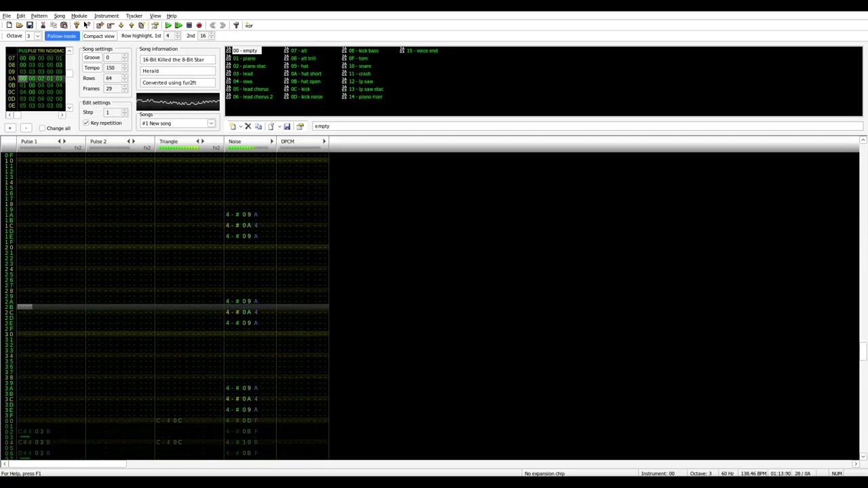
Task: Move the frame down with the arrow icon
Action: 121,25
